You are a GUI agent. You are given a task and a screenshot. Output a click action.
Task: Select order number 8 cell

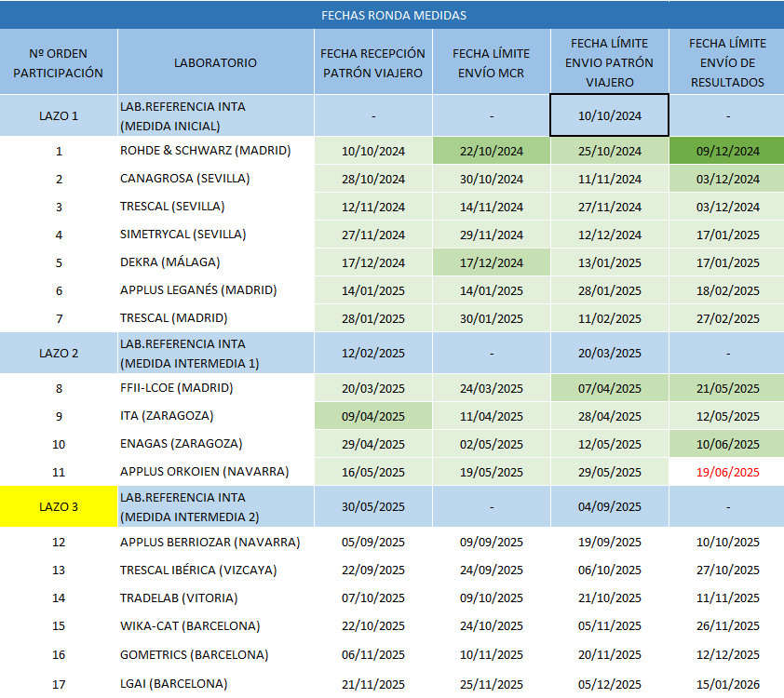click(x=59, y=388)
